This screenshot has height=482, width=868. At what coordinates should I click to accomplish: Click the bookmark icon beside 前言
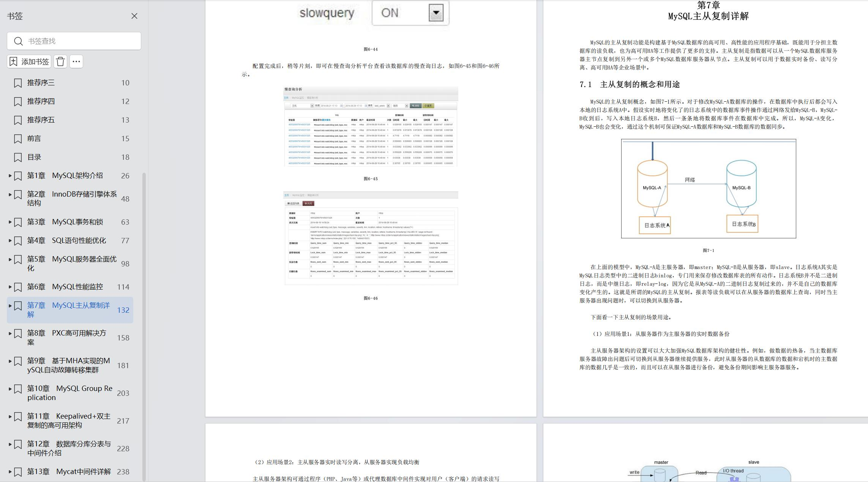(18, 139)
